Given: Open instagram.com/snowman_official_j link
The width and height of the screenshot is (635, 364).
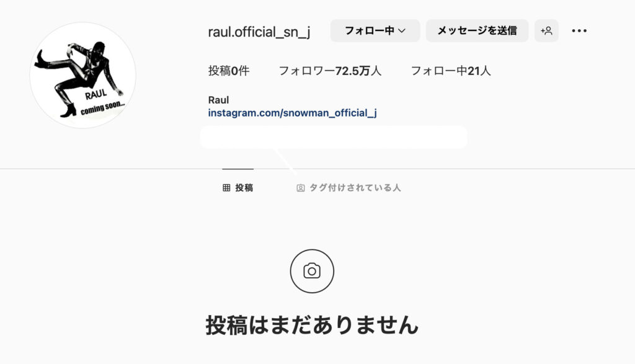Looking at the screenshot, I should pos(293,113).
